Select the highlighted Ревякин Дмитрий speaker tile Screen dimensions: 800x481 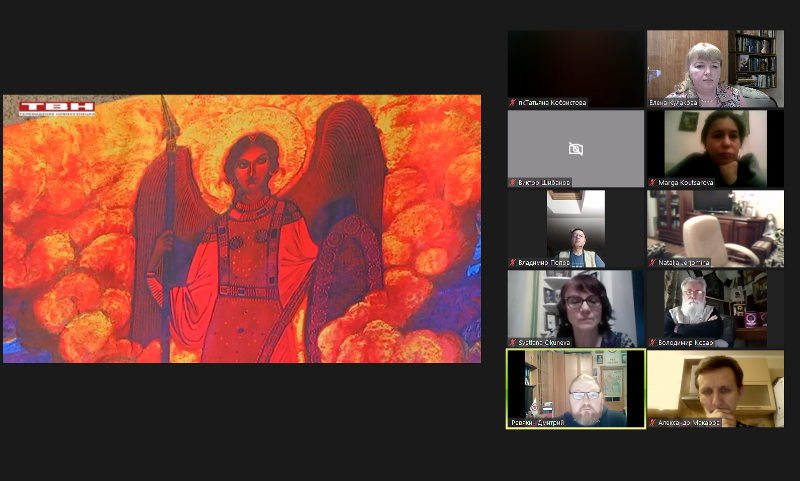pyautogui.click(x=576, y=389)
